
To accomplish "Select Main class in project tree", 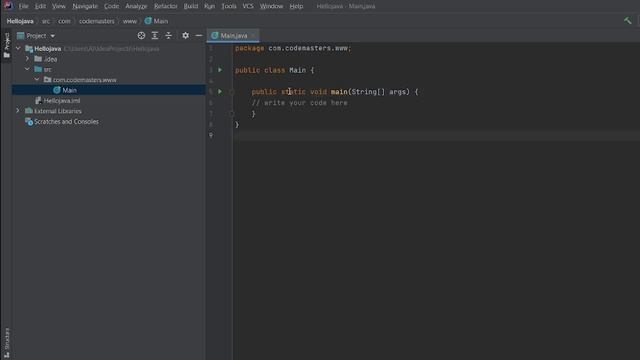I will tap(69, 90).
